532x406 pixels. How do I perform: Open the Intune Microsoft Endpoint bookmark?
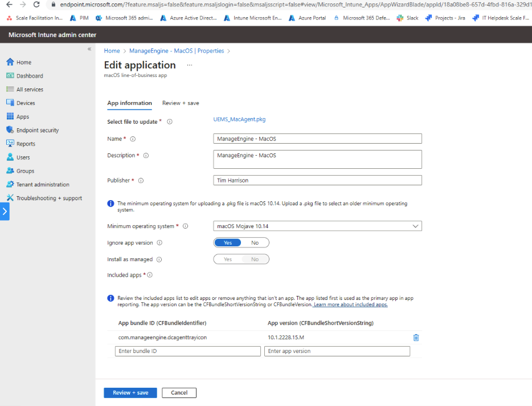253,18
